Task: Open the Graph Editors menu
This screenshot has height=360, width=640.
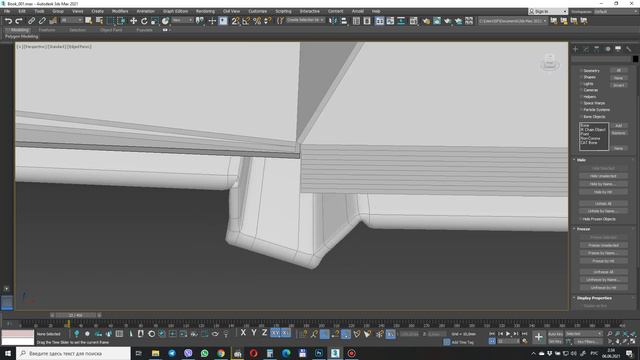Action: click(x=175, y=11)
